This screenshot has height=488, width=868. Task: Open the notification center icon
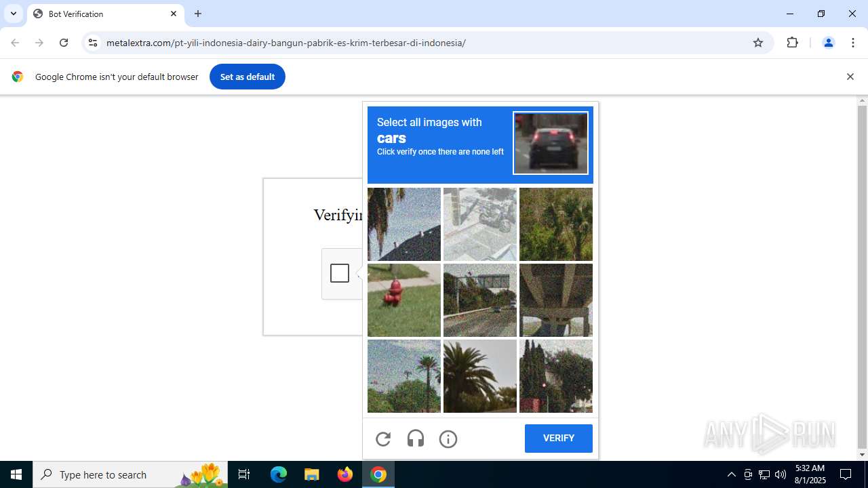pyautogui.click(x=846, y=474)
